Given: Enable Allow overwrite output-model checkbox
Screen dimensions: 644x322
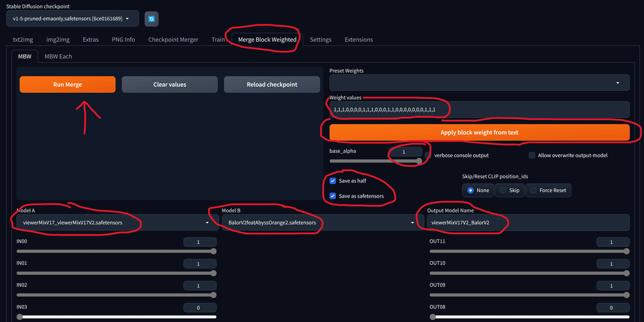Looking at the screenshot, I should [532, 156].
